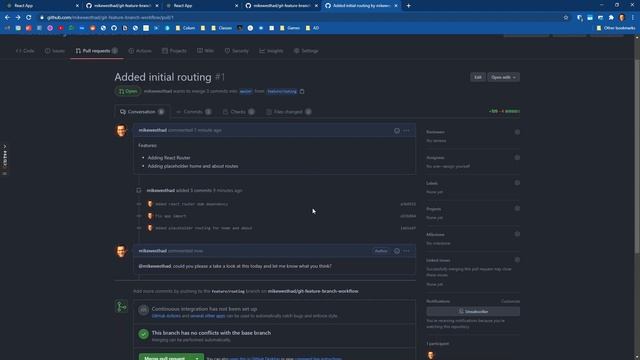Switch to the Files changed tab
This screenshot has width=640, height=360.
pos(288,112)
